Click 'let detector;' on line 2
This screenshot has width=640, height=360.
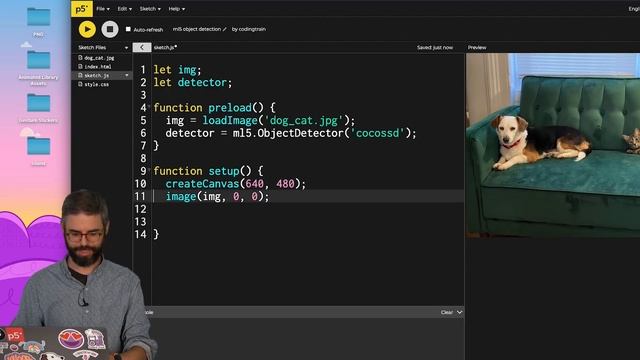coord(193,82)
